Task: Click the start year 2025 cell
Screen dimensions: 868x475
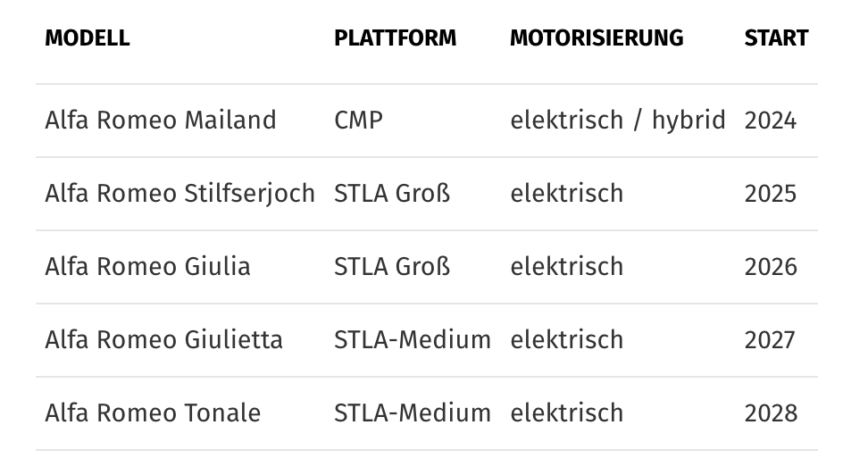Action: (x=770, y=194)
